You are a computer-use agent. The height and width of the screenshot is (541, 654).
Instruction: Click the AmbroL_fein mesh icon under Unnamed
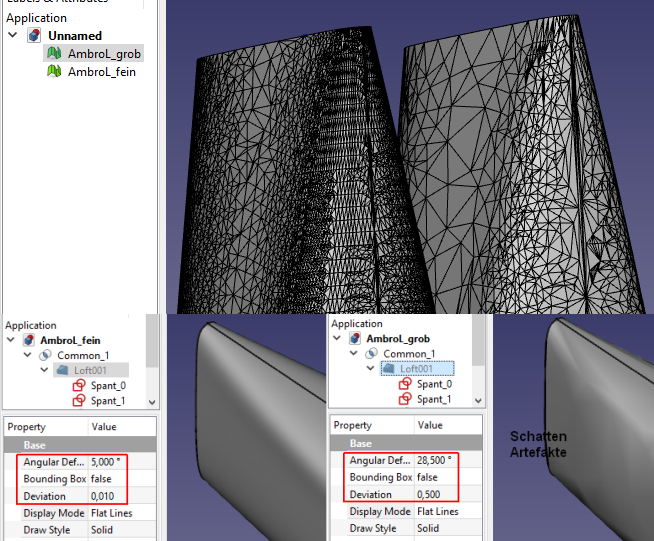[x=55, y=72]
